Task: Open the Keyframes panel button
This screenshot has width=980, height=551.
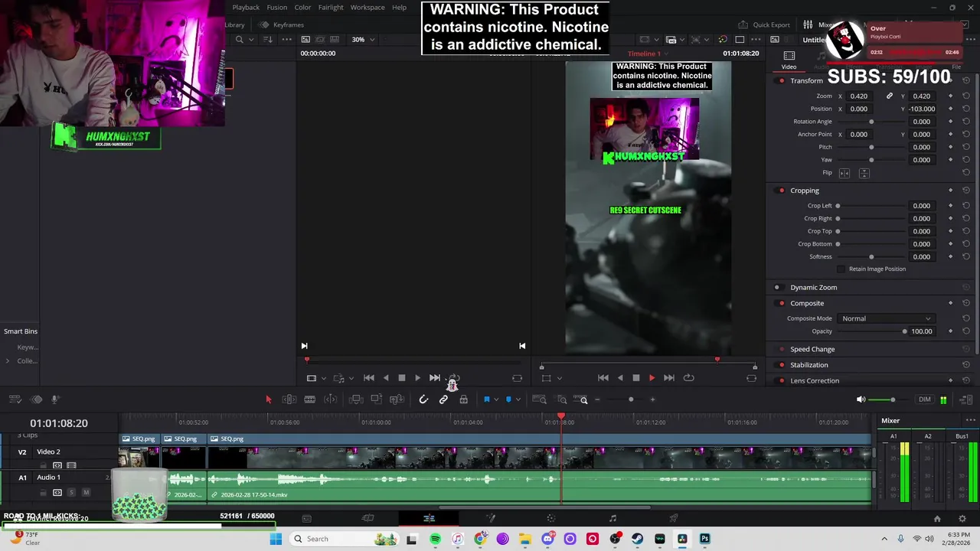Action: tap(281, 24)
